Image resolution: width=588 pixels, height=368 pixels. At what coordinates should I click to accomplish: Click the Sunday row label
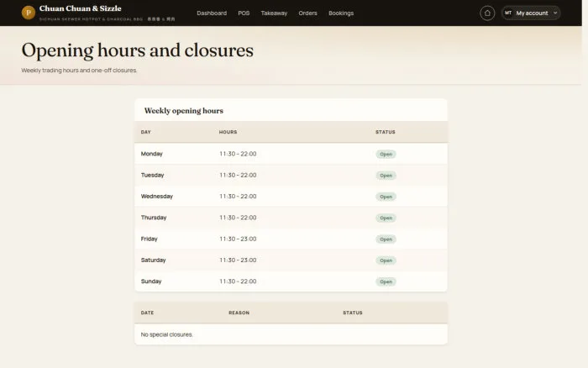tap(150, 281)
